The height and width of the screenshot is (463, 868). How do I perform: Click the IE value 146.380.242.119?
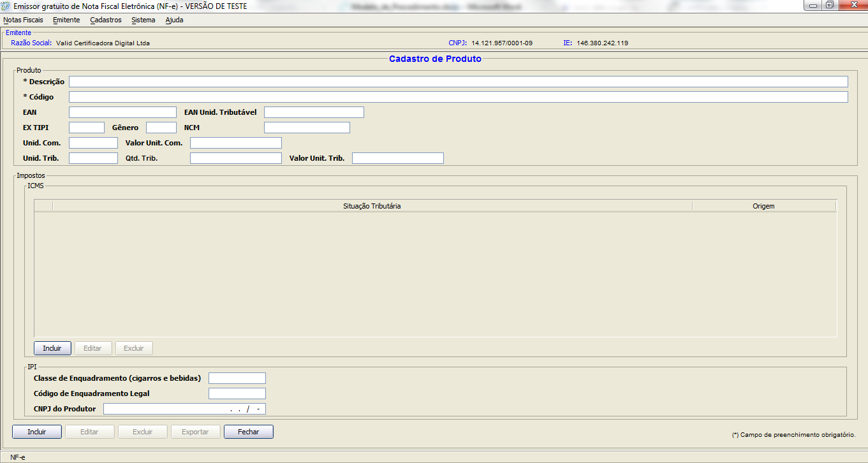pos(603,43)
